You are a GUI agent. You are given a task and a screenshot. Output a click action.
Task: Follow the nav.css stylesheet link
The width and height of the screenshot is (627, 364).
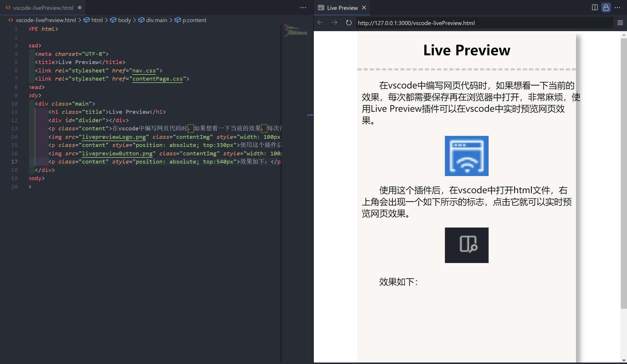[x=144, y=70]
